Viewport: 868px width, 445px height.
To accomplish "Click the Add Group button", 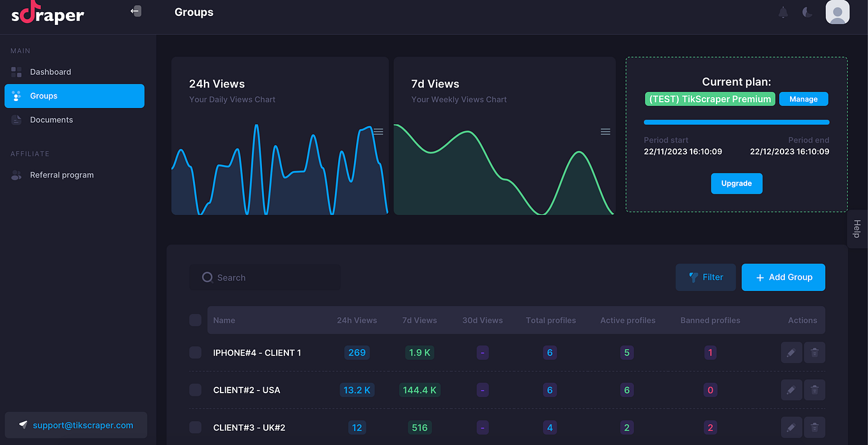I will 783,277.
